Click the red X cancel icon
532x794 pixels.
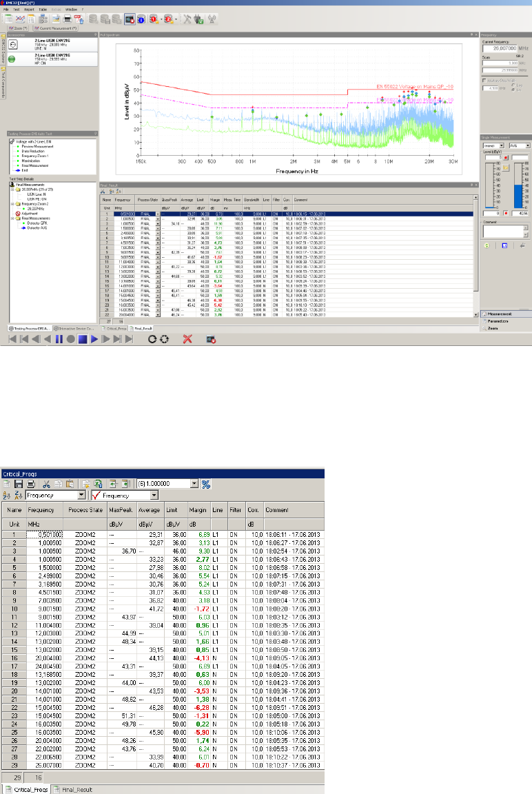click(187, 339)
